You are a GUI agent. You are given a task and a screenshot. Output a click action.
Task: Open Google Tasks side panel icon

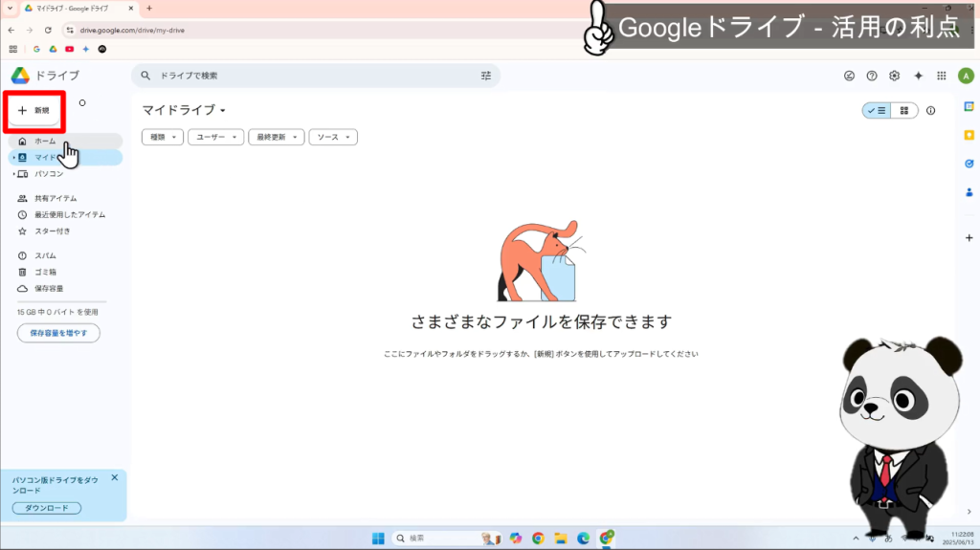click(x=969, y=164)
